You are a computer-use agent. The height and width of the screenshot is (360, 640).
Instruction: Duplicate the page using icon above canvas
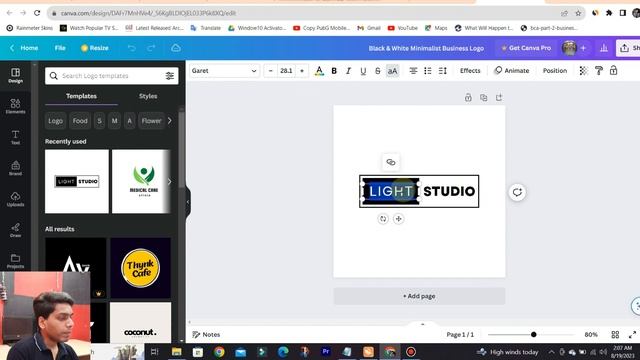[x=484, y=98]
